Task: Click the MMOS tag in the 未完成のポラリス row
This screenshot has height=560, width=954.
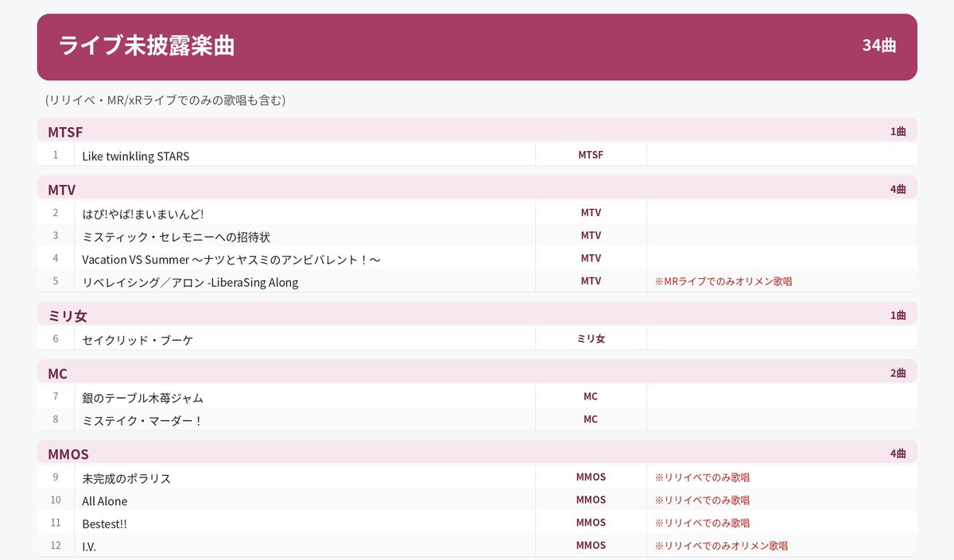Action: coord(591,477)
